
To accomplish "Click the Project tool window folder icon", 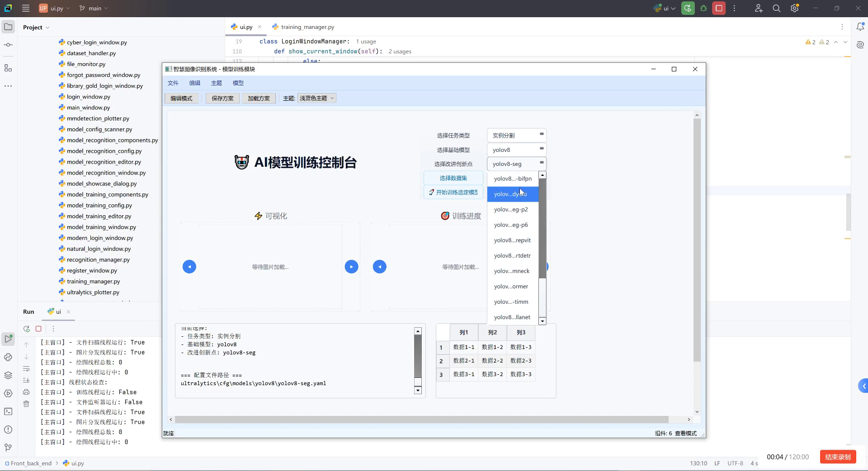I will [x=8, y=27].
